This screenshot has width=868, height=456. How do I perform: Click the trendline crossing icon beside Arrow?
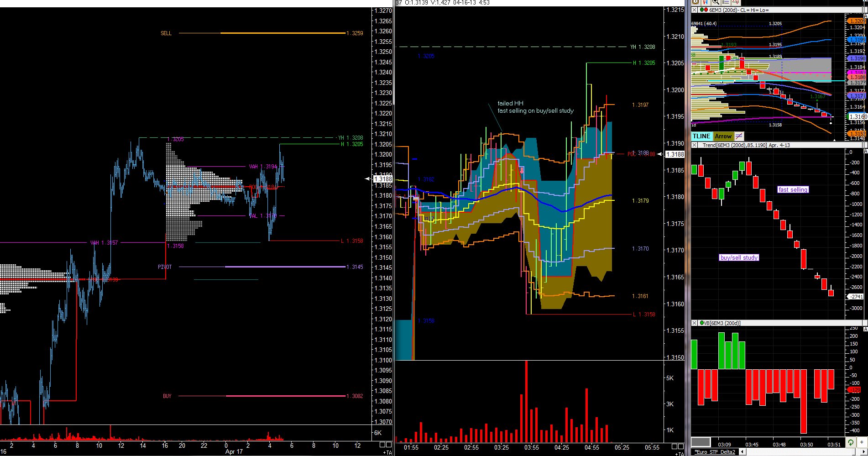[739, 136]
